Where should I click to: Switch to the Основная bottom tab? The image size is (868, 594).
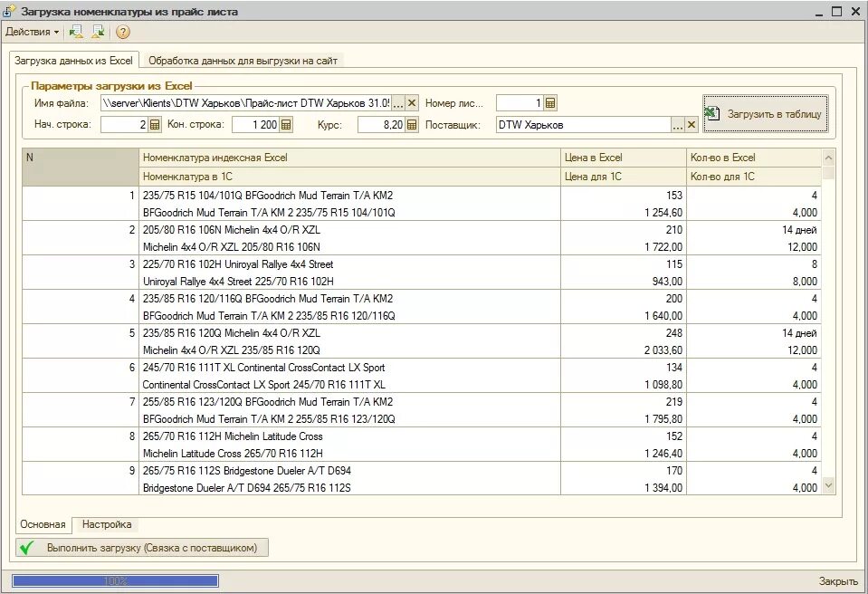[x=43, y=524]
